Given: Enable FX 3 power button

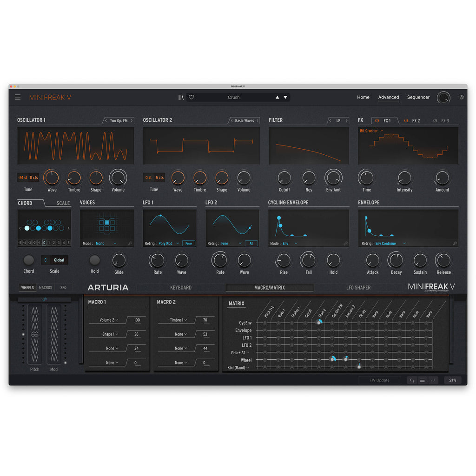Looking at the screenshot, I should 435,121.
